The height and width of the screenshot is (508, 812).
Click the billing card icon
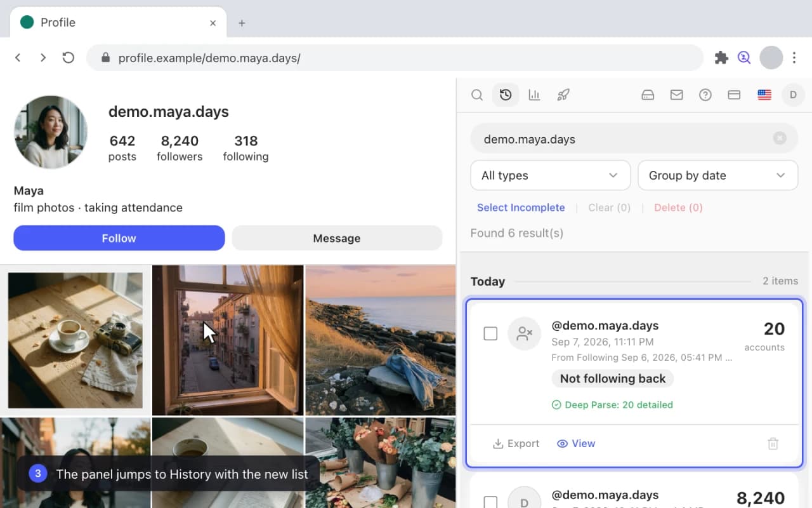[734, 95]
